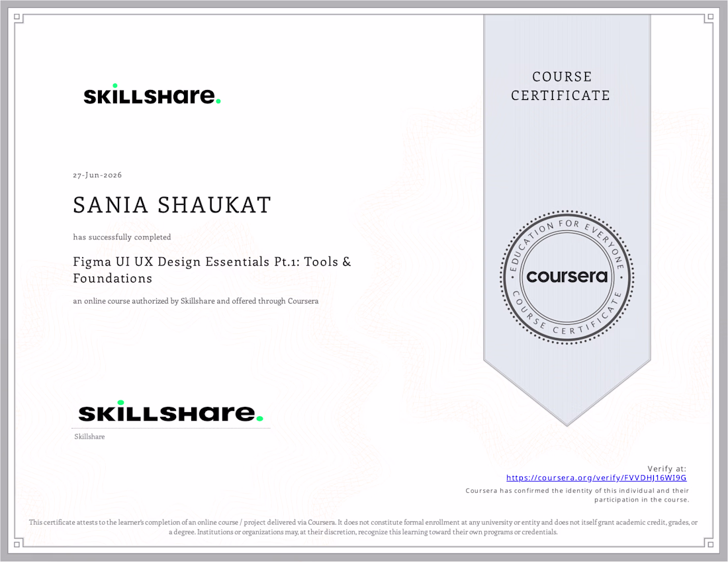728x563 pixels.
Task: Click the date 27-Jun-2026
Action: tap(97, 175)
